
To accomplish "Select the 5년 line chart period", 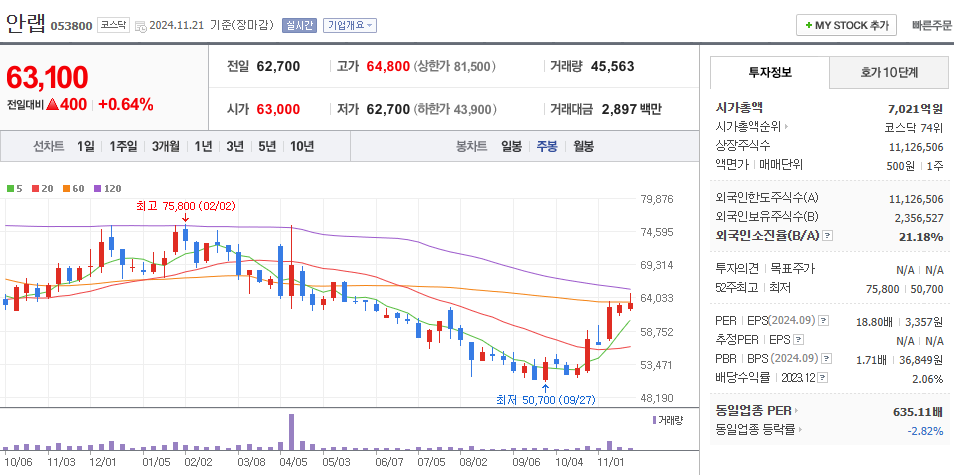I will point(266,147).
